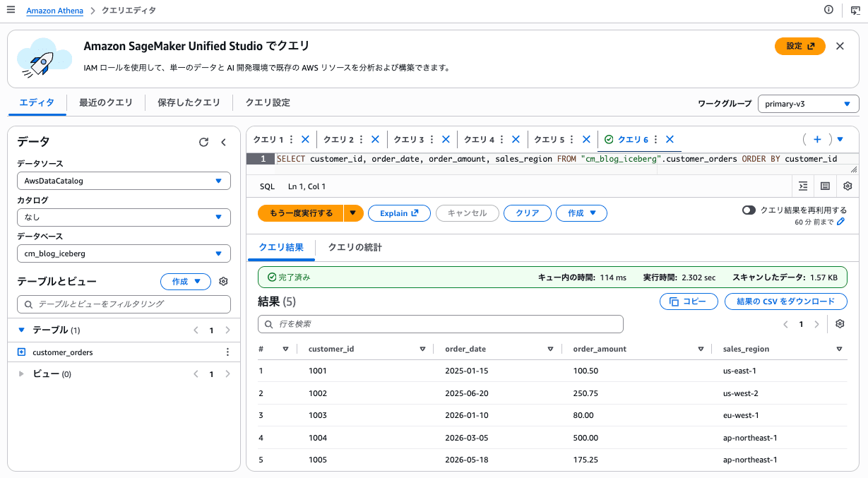Open the データソース dropdown AwsDataCatalog
Viewport: 868px width, 478px height.
click(124, 181)
